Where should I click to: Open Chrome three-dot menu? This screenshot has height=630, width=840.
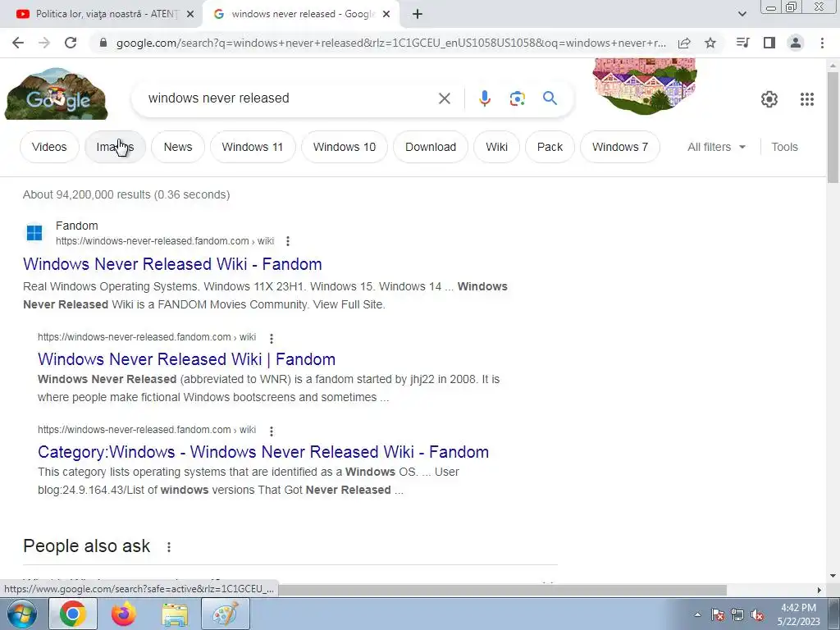822,43
